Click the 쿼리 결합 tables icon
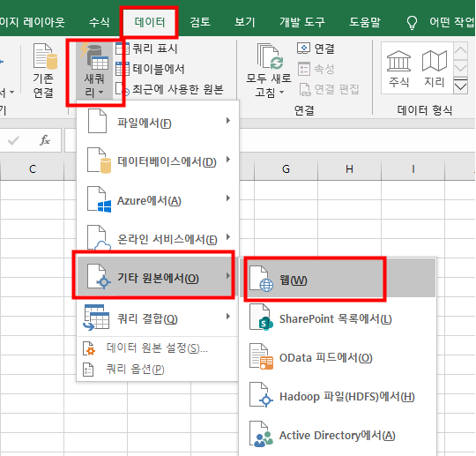Viewport: 476px width, 456px height. pos(97,318)
